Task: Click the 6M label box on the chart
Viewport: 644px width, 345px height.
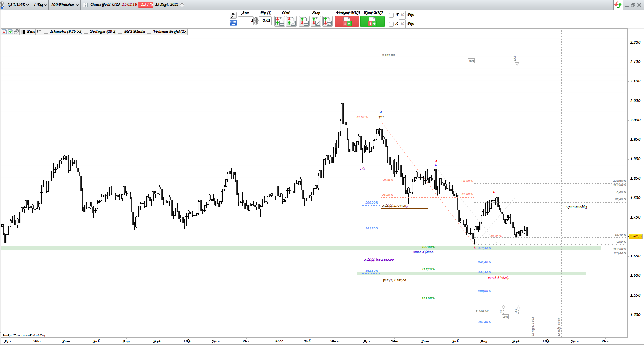Action: (x=471, y=61)
